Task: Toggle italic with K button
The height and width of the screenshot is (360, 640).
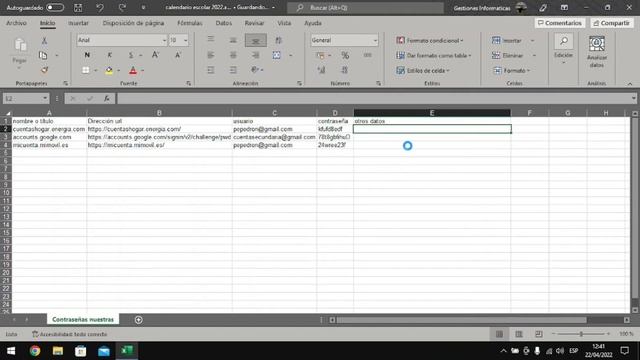Action: [x=109, y=55]
